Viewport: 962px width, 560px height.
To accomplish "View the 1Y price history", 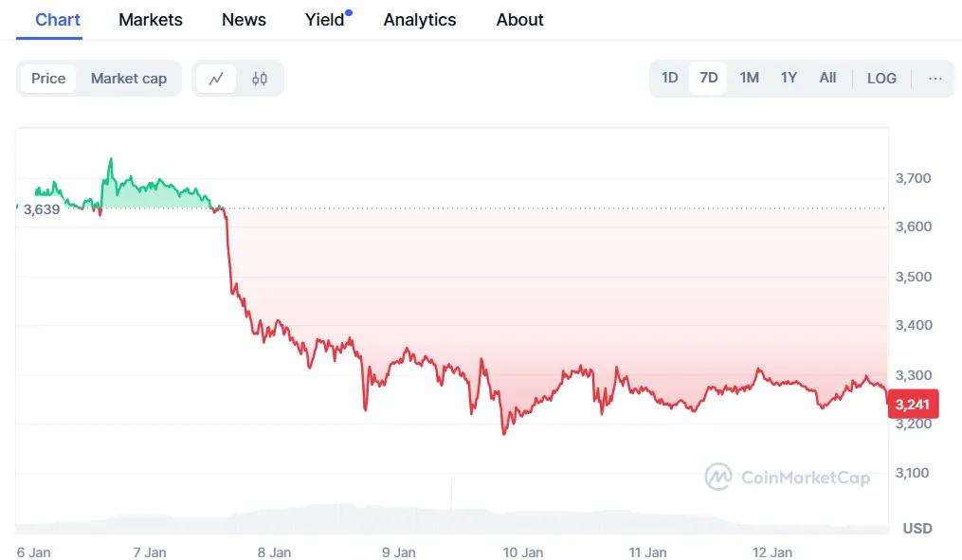I will point(789,78).
